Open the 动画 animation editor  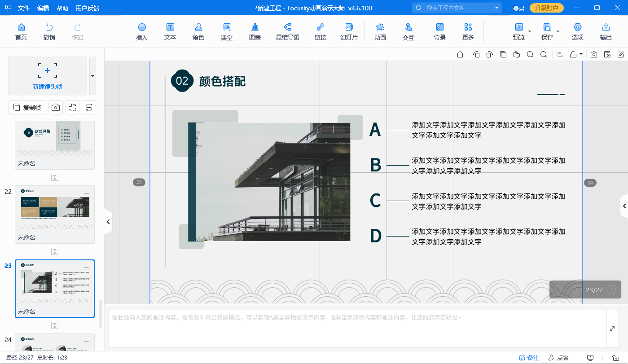coord(380,31)
